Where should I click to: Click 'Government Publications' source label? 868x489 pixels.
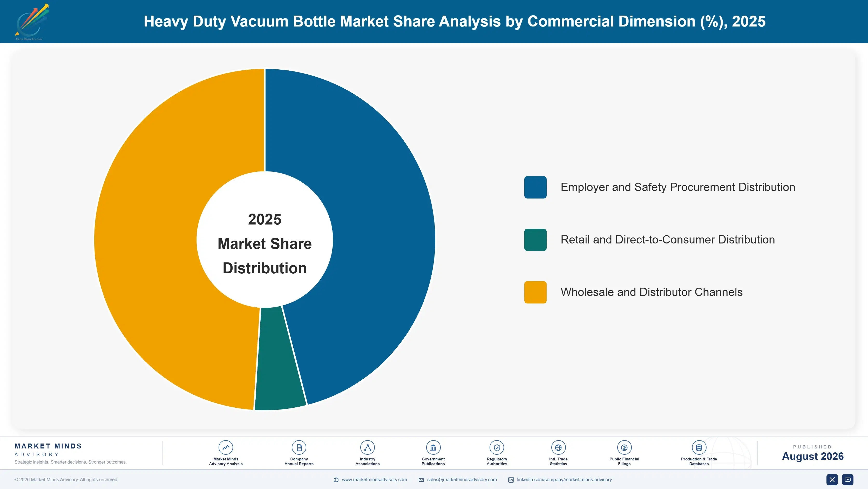[x=433, y=461]
